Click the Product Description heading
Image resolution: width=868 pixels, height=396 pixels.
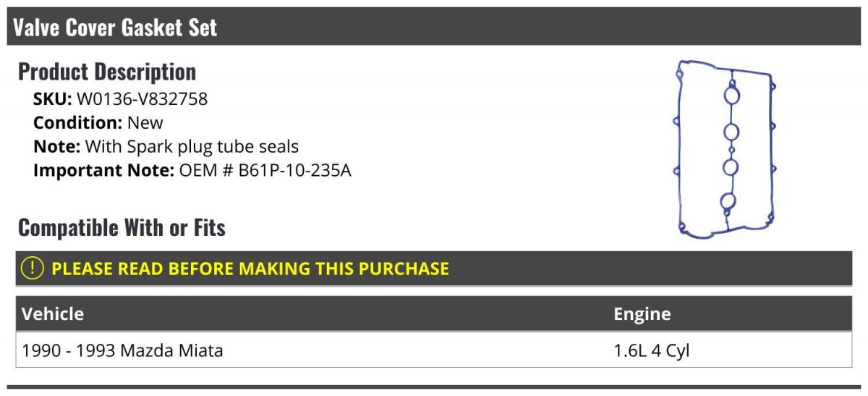[x=107, y=72]
